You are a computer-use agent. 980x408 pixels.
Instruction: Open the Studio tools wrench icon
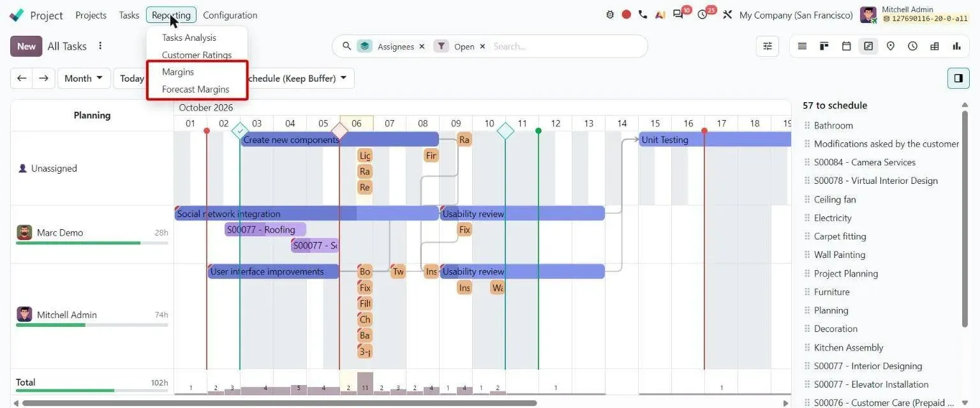pos(727,15)
